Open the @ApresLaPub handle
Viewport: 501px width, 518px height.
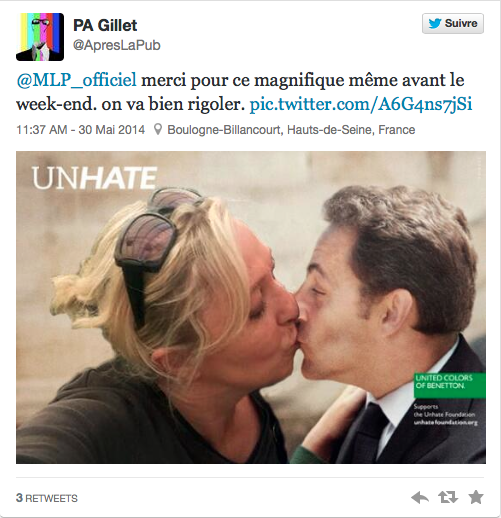tap(117, 45)
